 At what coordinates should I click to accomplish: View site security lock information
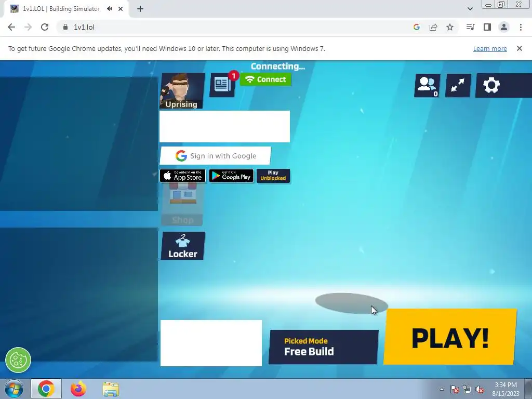[65, 27]
